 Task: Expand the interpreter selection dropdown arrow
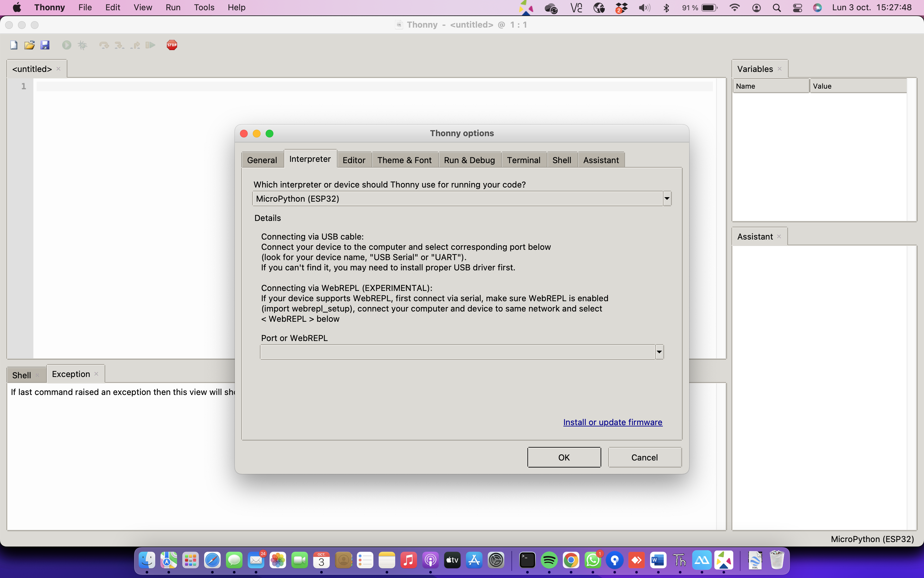click(667, 198)
